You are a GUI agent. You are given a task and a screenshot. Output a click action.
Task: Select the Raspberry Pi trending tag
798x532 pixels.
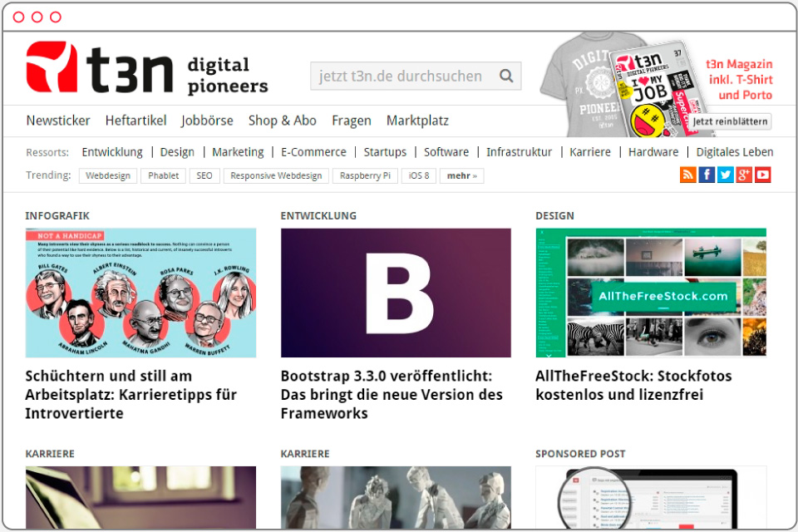(x=365, y=175)
